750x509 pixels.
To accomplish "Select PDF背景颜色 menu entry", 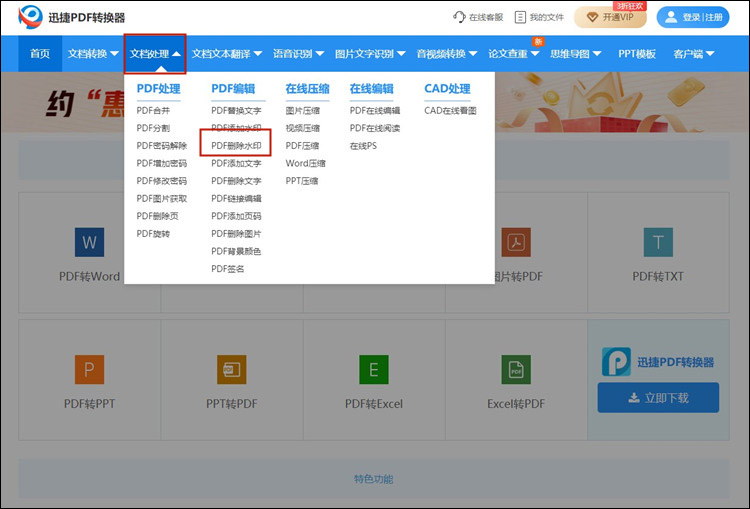I will (236, 251).
